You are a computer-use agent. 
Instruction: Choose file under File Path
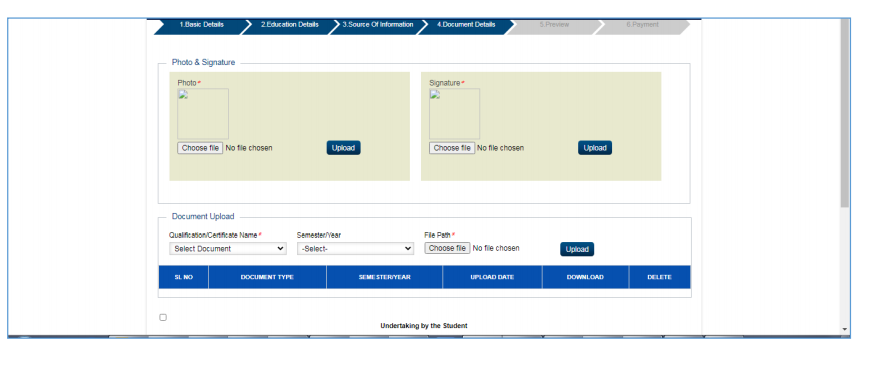click(x=447, y=248)
